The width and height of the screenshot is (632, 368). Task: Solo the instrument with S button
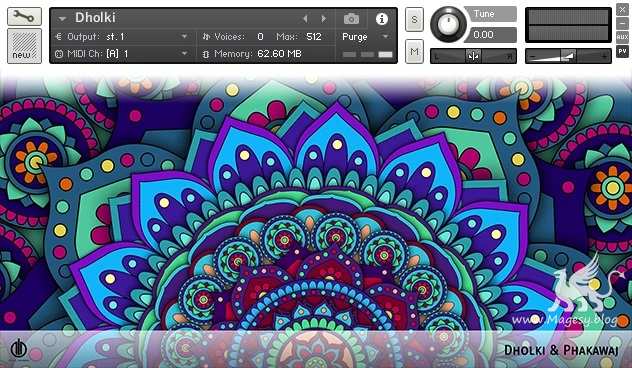pos(414,19)
